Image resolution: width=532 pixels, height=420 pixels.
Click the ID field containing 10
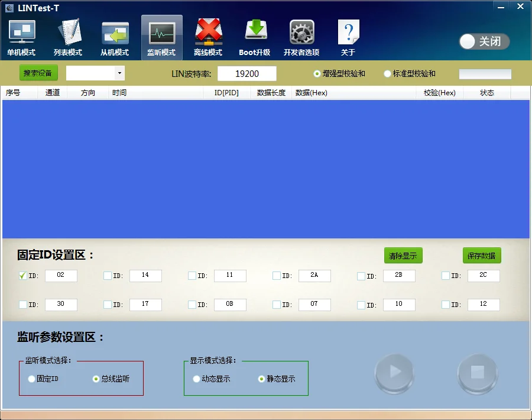click(x=399, y=305)
